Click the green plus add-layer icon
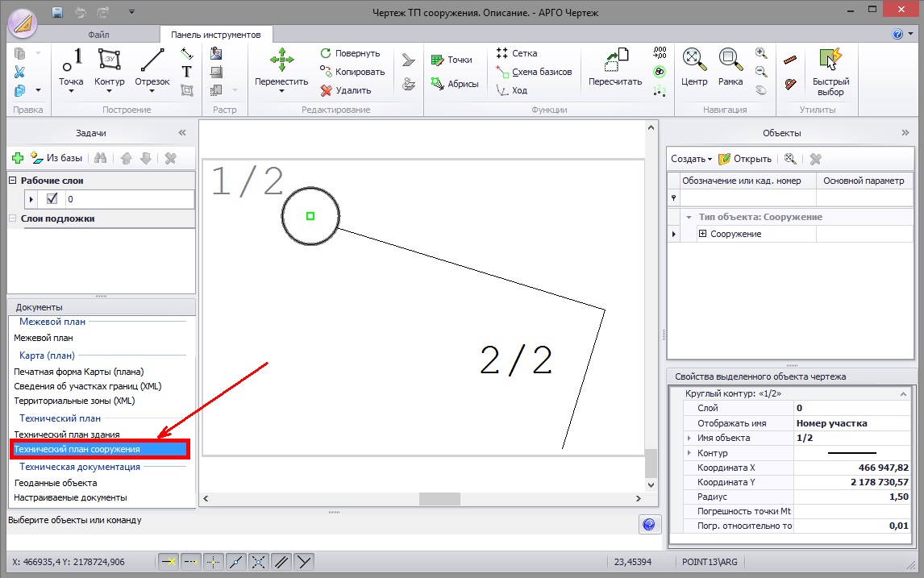The image size is (924, 578). pyautogui.click(x=18, y=159)
